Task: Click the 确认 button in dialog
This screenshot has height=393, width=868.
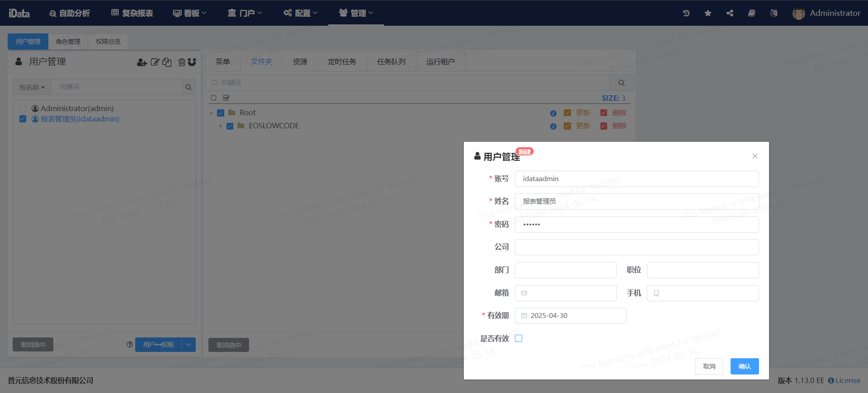Action: click(x=744, y=366)
